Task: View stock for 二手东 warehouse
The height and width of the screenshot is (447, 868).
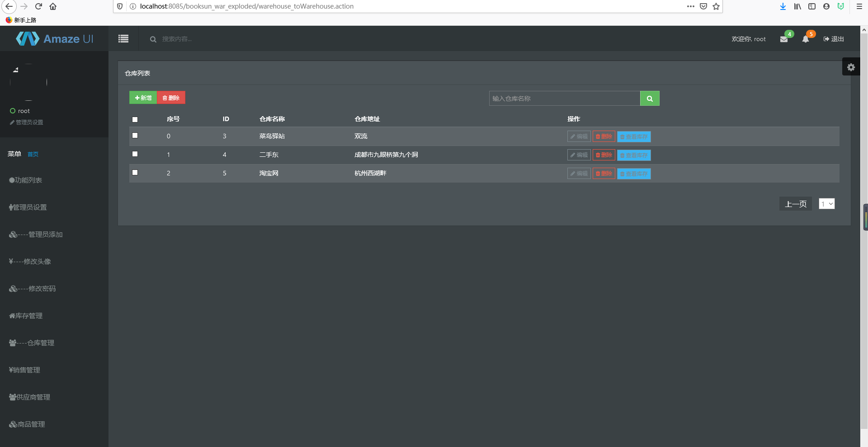Action: [x=634, y=155]
